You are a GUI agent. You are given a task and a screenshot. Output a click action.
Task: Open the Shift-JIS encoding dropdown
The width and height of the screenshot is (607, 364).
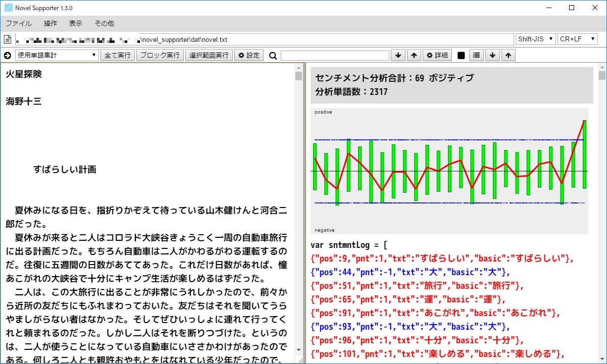536,39
